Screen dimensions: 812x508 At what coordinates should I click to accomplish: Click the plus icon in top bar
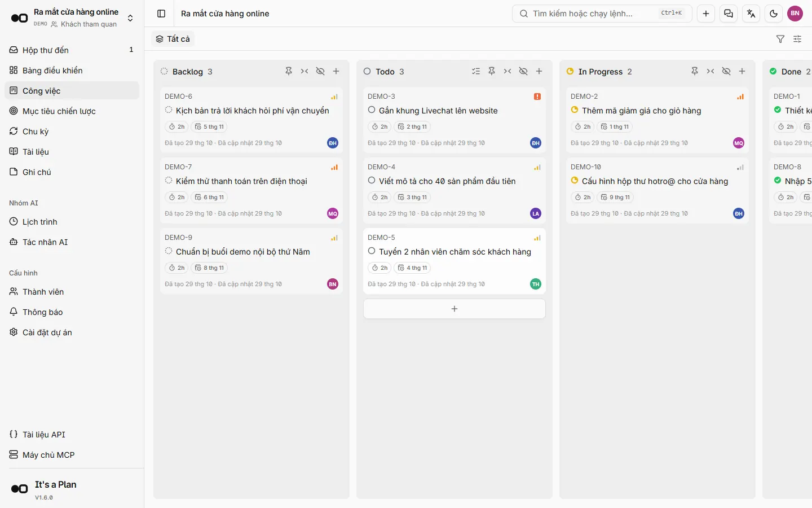(706, 14)
